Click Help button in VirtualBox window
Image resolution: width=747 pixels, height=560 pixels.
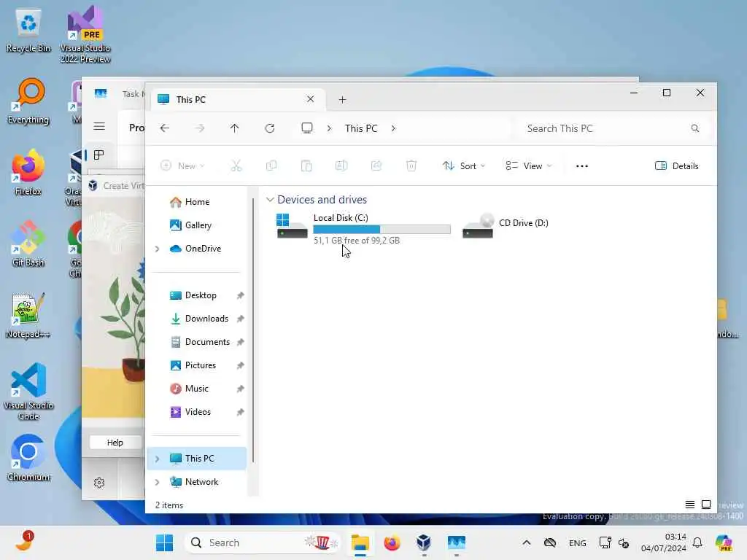115,443
